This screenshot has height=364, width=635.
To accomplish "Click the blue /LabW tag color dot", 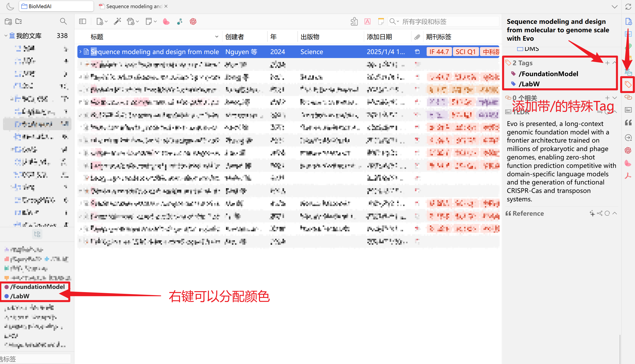I will point(7,296).
